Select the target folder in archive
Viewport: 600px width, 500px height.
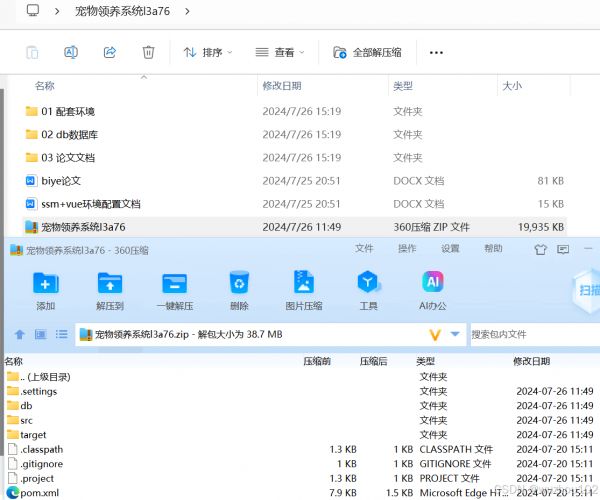pyautogui.click(x=26, y=435)
